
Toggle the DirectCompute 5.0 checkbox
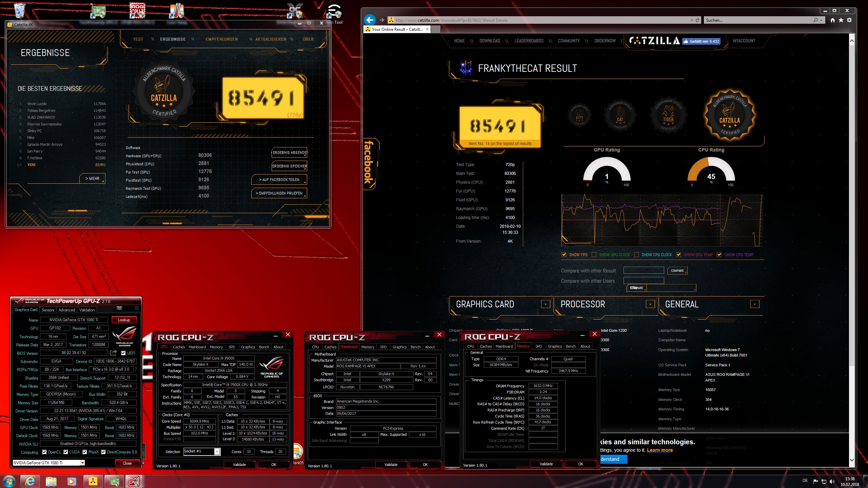[103, 452]
